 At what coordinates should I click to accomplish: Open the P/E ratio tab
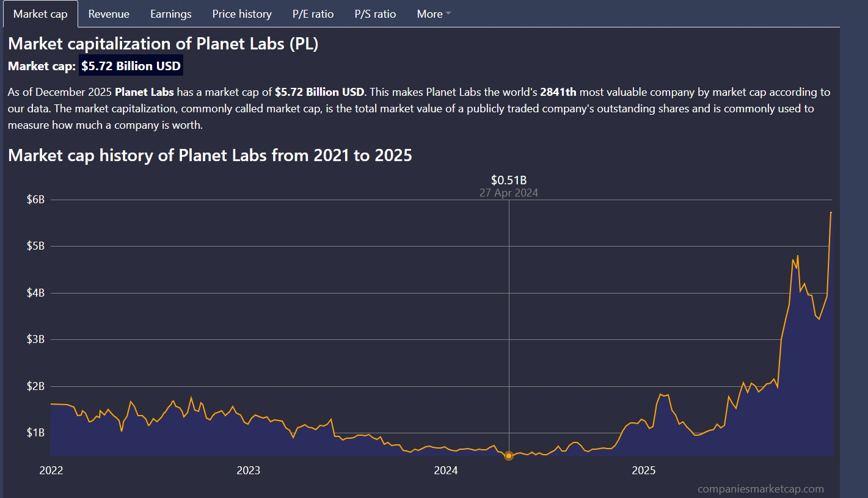point(313,14)
